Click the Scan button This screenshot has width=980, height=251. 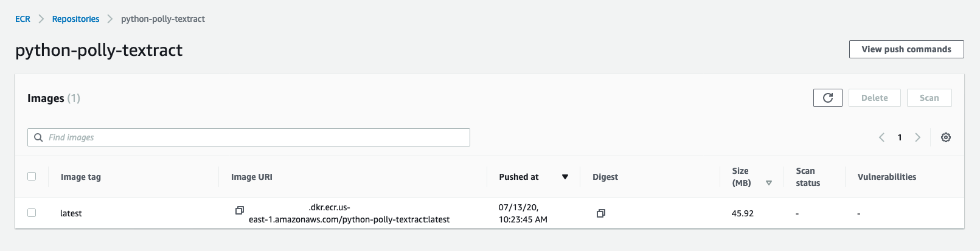click(x=929, y=98)
